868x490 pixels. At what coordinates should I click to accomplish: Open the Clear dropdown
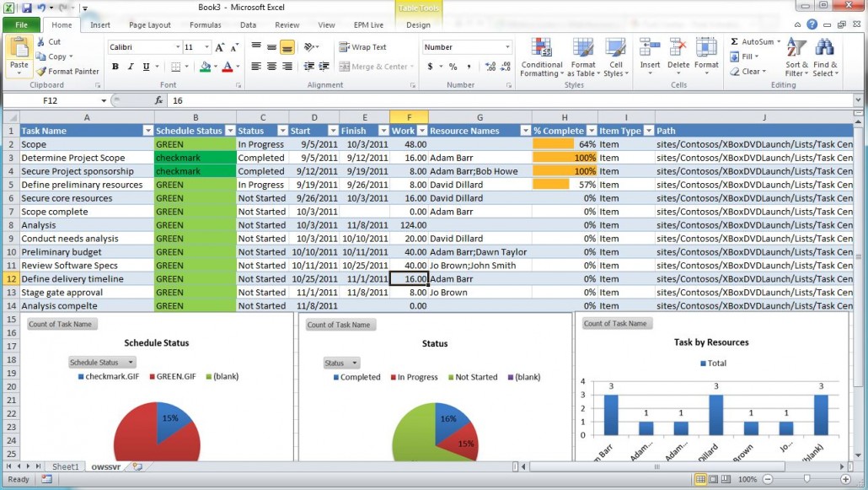(x=747, y=72)
